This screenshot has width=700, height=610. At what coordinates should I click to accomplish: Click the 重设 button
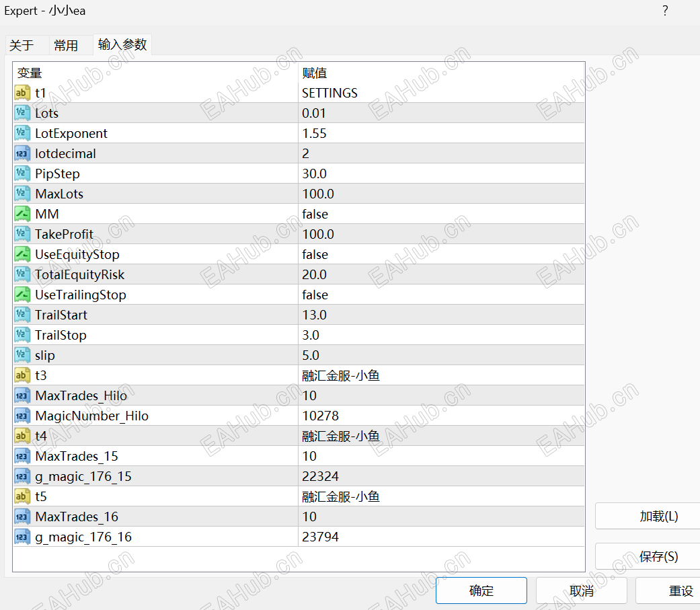pos(668,590)
